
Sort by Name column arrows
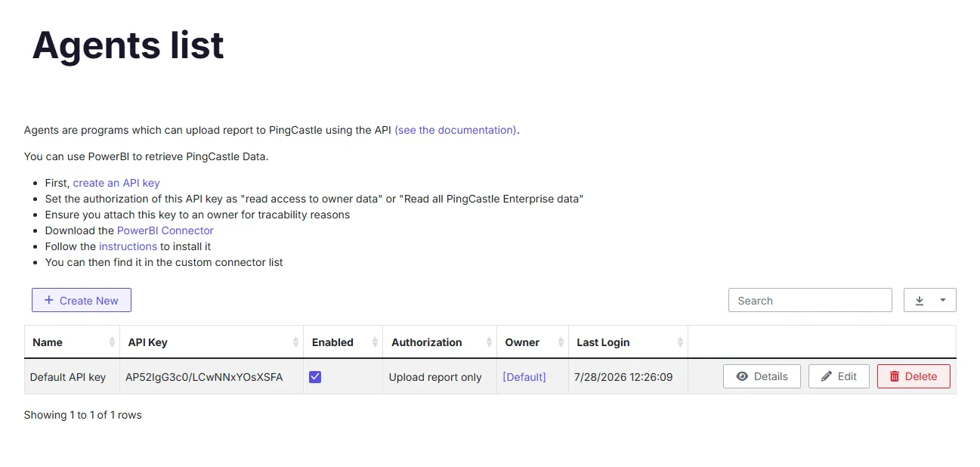tap(113, 342)
